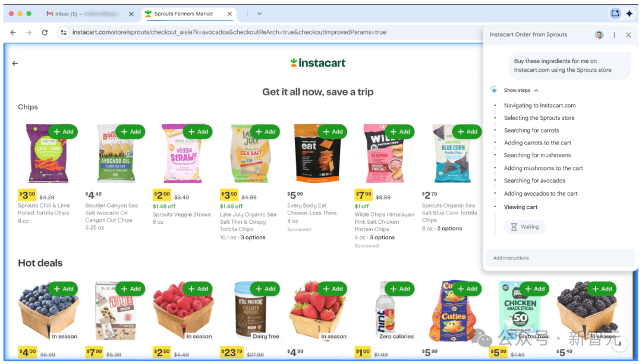Click the site info icon in the address bar

(x=64, y=32)
